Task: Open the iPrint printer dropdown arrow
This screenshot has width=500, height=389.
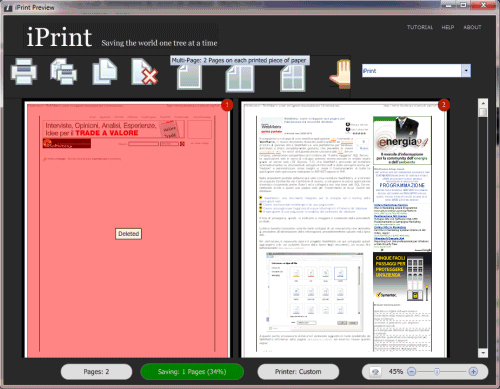Action: coord(466,71)
